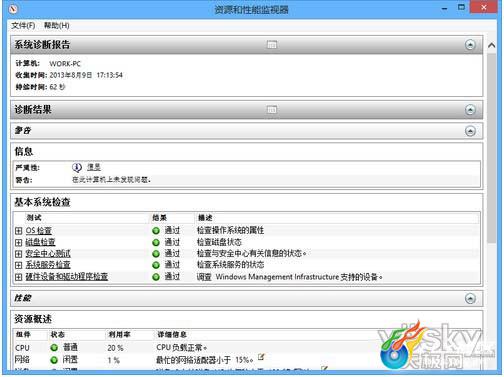
Task: Expand the OS 检查 row
Action: coord(19,231)
